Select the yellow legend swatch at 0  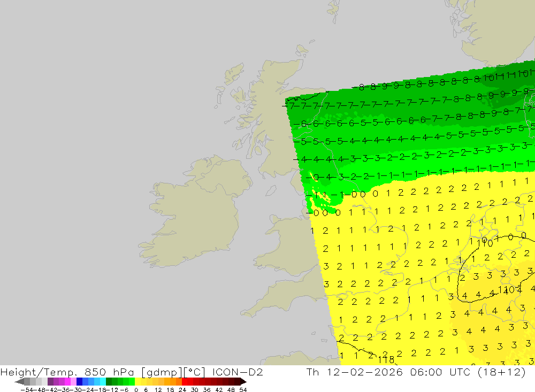tap(138, 381)
